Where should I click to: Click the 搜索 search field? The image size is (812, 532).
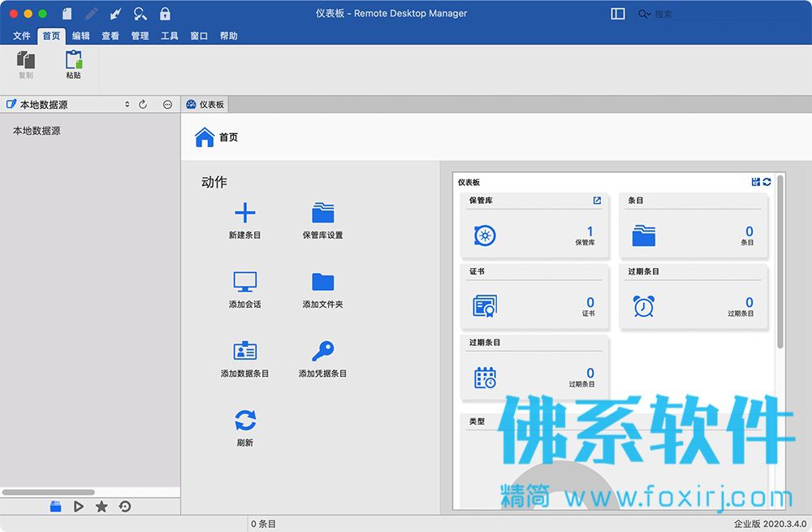(x=719, y=14)
